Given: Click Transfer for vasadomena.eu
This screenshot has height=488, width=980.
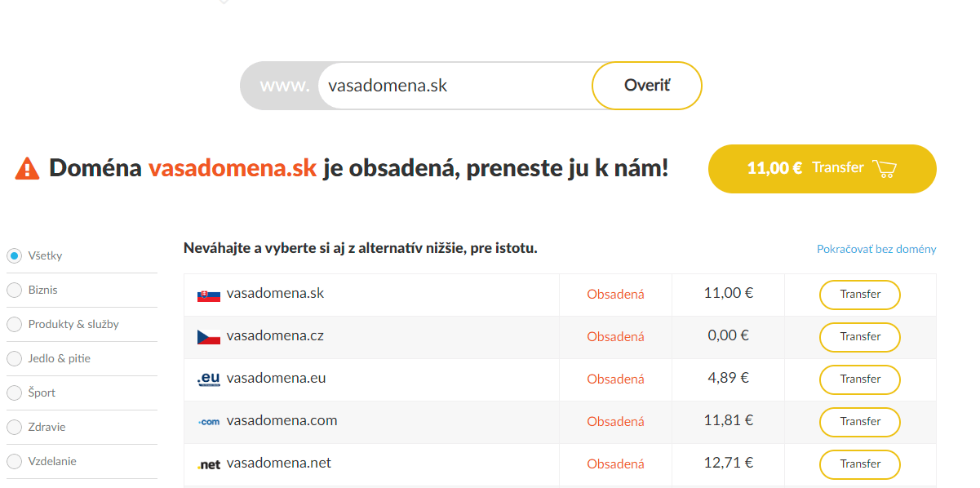Looking at the screenshot, I should coord(860,379).
